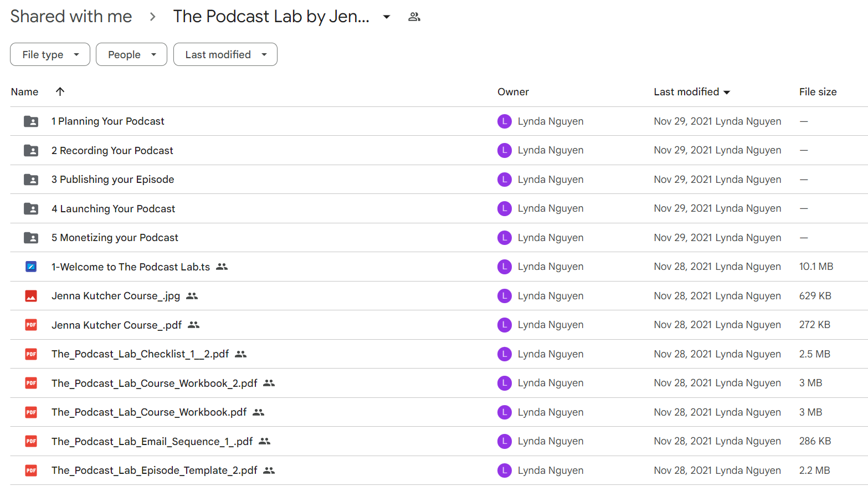Select The_Podcast_Lab_Checklist_1__2.pdf
This screenshot has width=868, height=501.
(140, 354)
